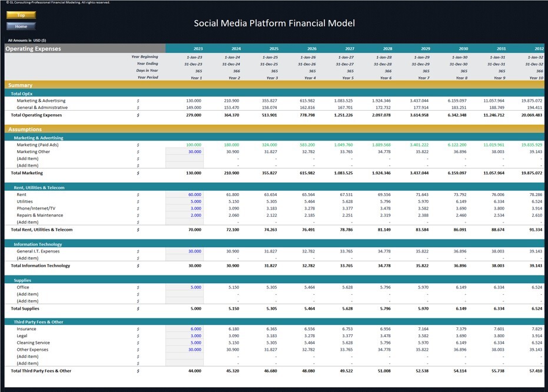Click the Assumptions section header bar

274,129
